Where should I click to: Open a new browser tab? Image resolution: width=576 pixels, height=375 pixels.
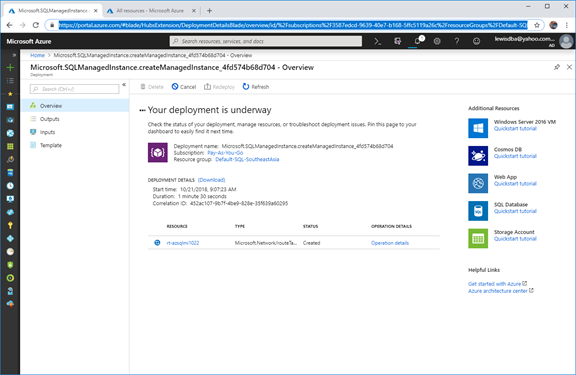pyautogui.click(x=209, y=11)
